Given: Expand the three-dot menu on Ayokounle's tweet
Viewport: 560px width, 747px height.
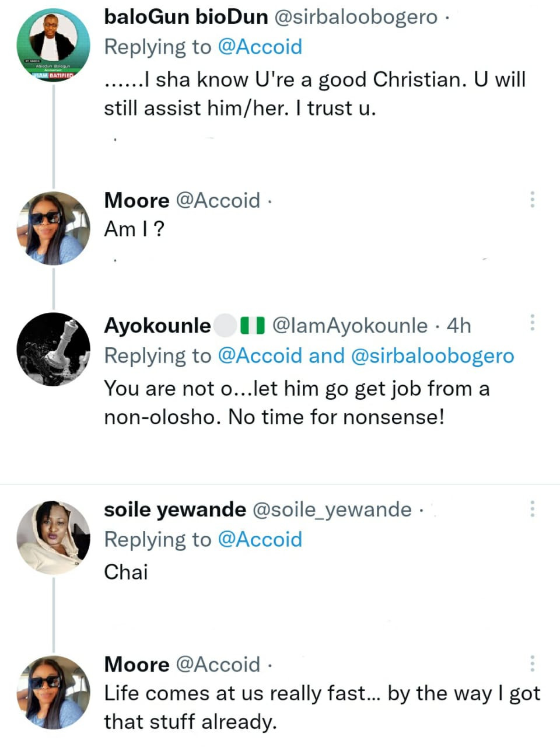Looking at the screenshot, I should tap(532, 322).
